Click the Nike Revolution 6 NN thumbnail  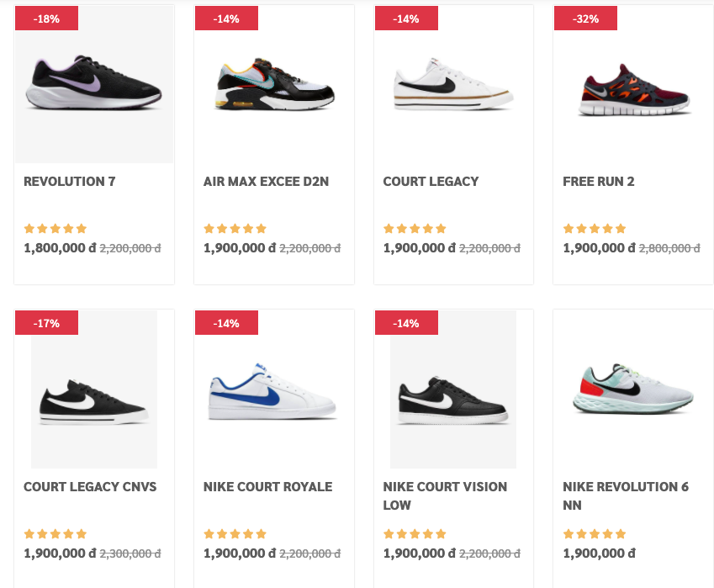[x=633, y=389]
